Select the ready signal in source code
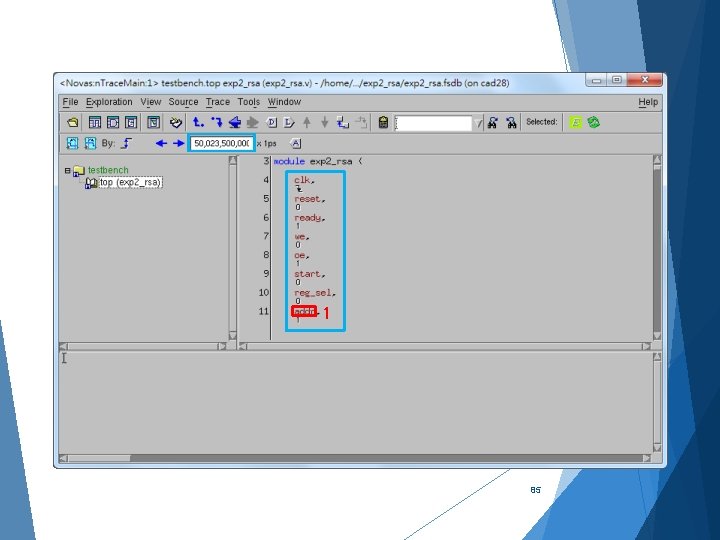720x540 pixels. pos(307,218)
